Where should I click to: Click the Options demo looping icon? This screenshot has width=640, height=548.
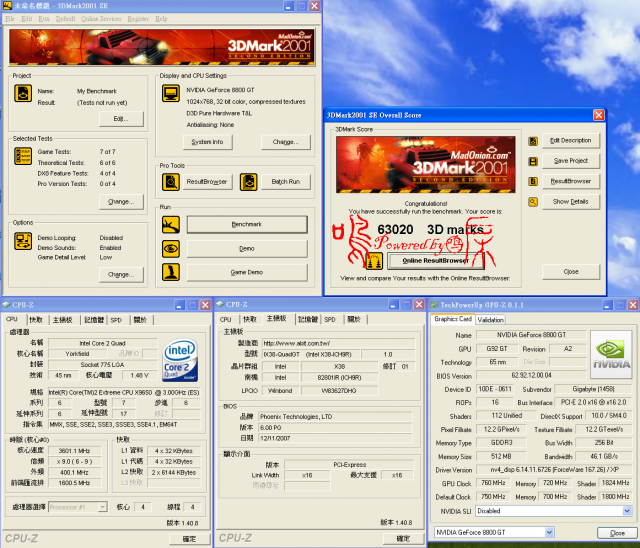[23, 241]
